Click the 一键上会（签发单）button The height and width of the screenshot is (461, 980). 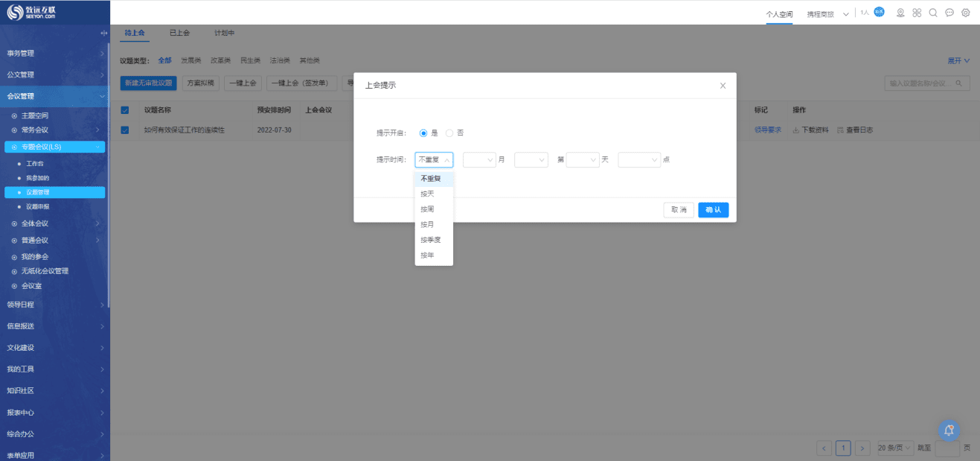pos(302,83)
